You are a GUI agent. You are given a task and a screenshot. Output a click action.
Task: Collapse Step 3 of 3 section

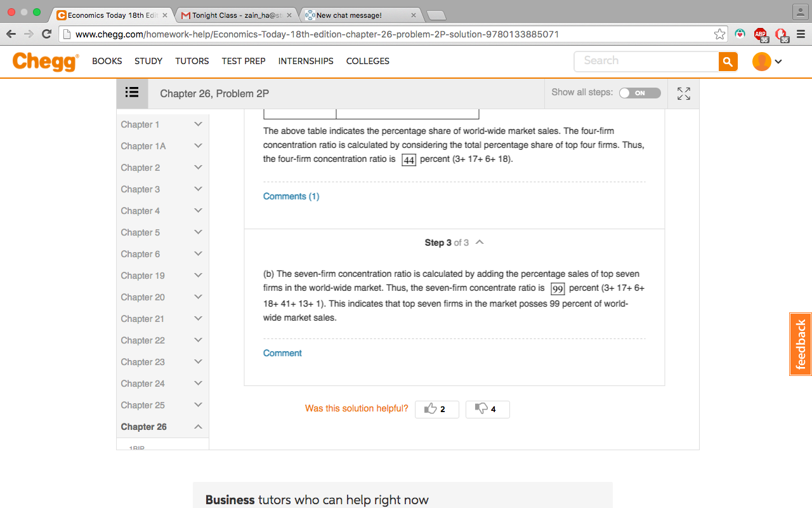[480, 243]
